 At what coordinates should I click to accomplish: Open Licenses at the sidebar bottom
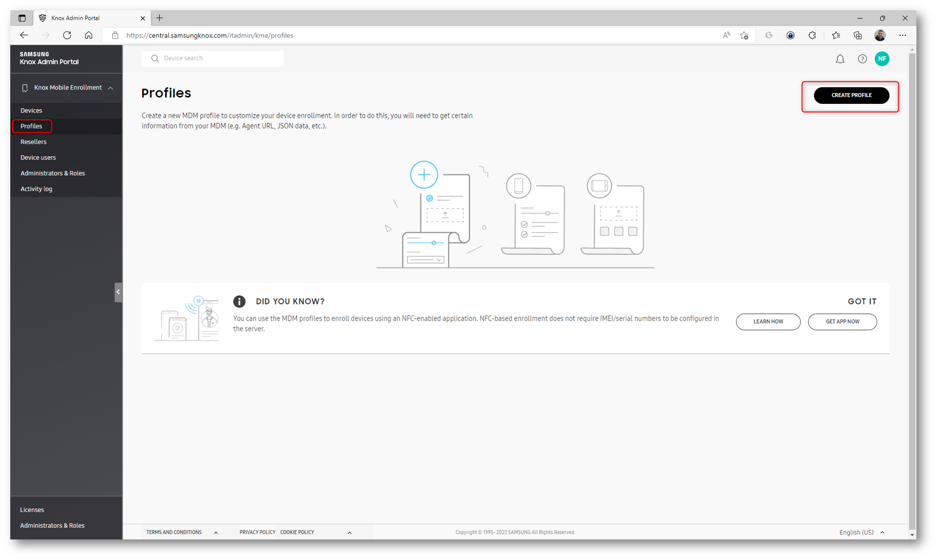pyautogui.click(x=32, y=510)
